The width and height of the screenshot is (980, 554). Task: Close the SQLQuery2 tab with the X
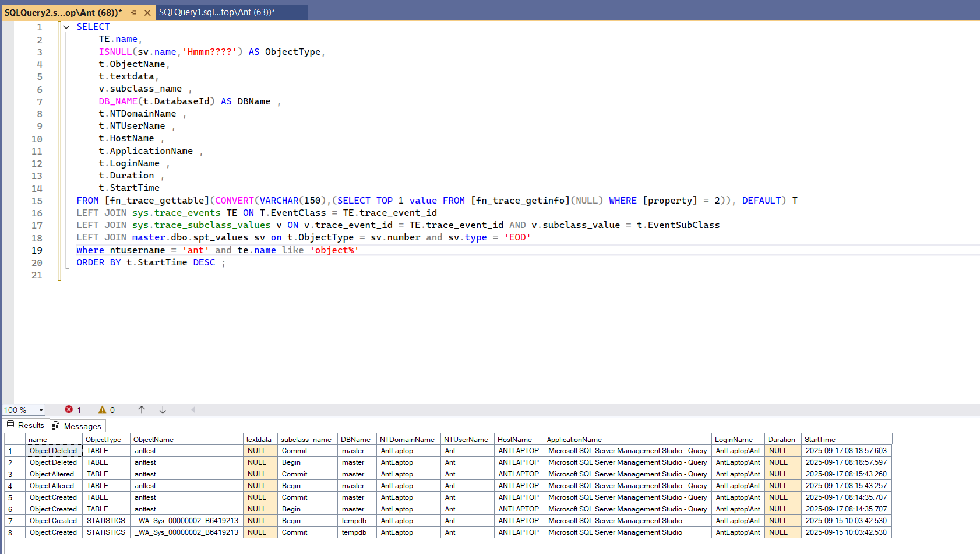point(147,12)
